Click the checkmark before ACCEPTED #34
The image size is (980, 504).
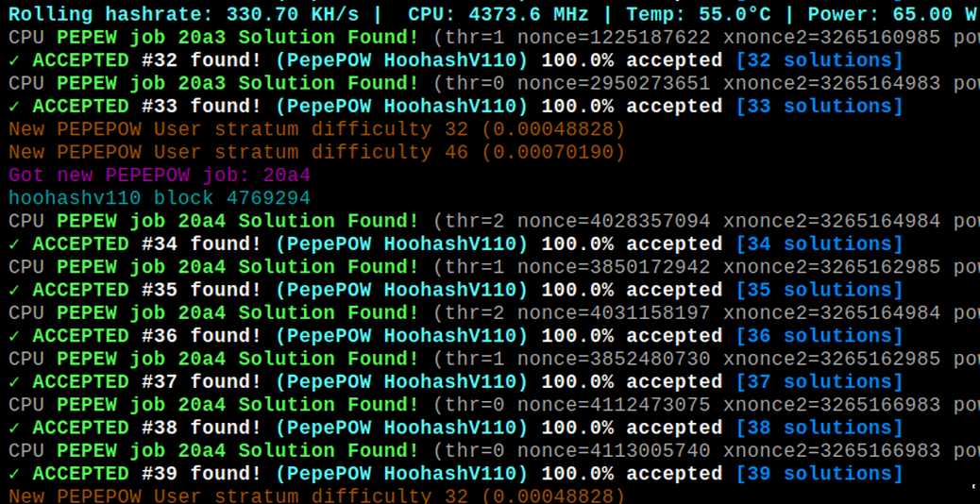pyautogui.click(x=14, y=244)
